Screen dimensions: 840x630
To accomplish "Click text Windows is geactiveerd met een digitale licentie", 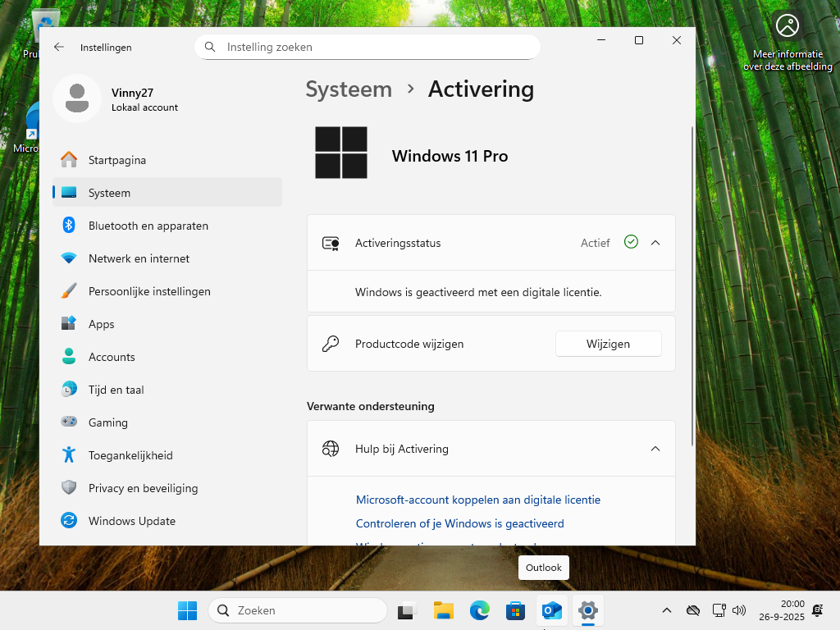I will point(478,292).
